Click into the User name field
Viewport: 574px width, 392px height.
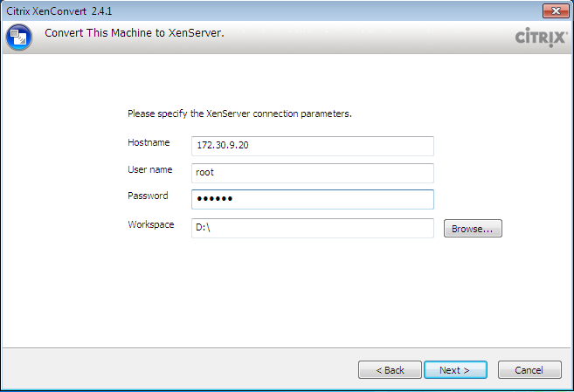pos(312,173)
